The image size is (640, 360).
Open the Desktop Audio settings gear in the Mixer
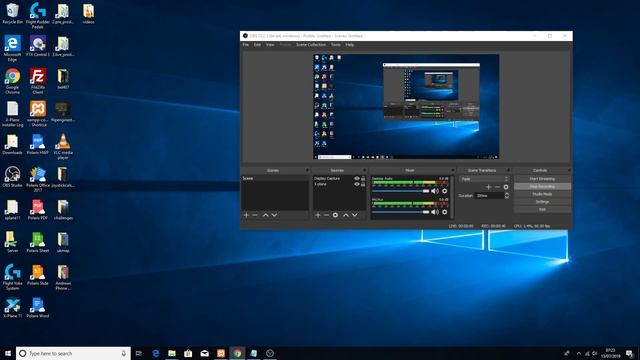click(x=444, y=191)
